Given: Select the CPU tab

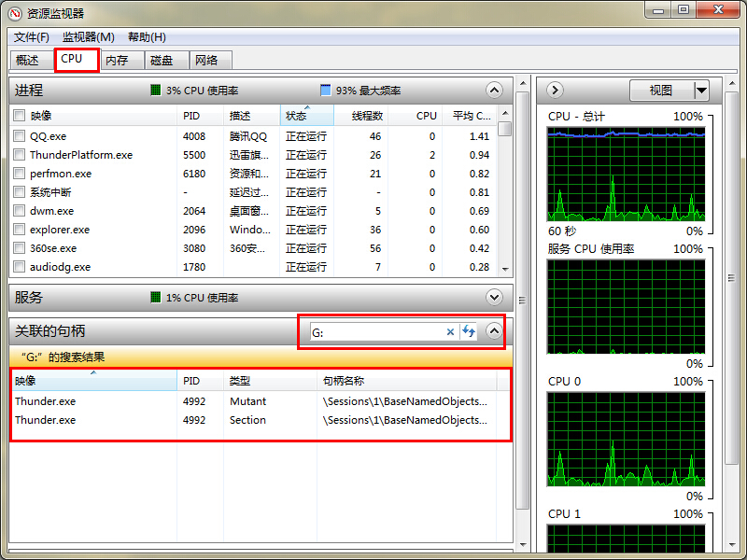Looking at the screenshot, I should tap(77, 60).
